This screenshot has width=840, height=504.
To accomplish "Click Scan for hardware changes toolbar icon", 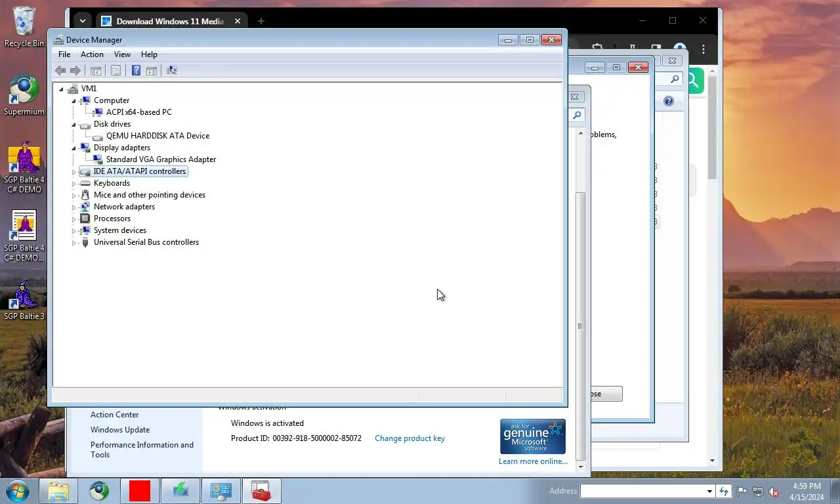I will (x=172, y=70).
